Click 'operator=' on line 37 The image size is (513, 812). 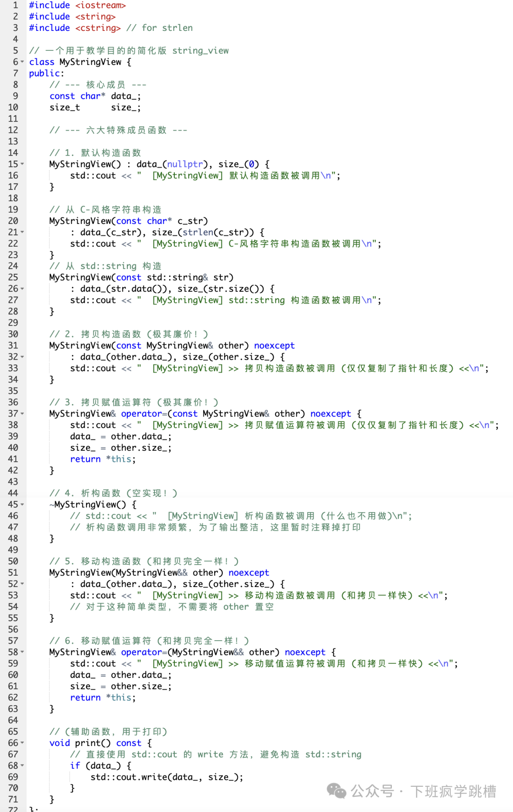[x=144, y=414]
